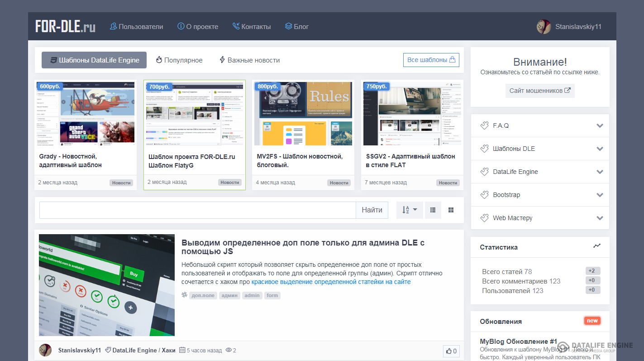Viewport: 644px width, 361px height.
Task: Select the Важные новости tab
Action: coord(249,60)
